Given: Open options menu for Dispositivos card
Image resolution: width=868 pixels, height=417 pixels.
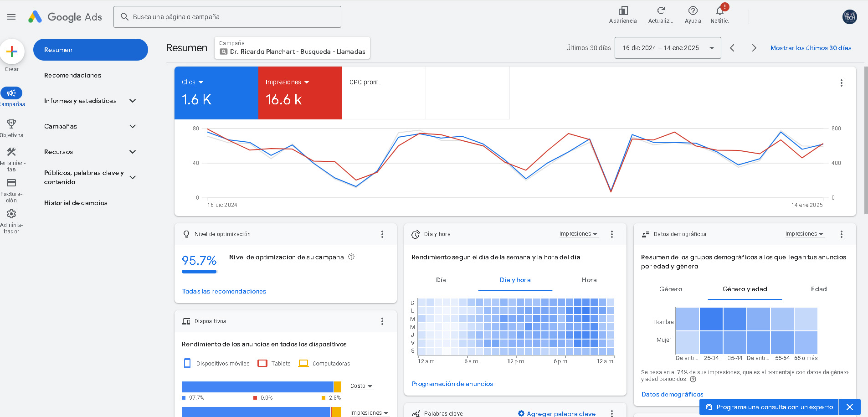Looking at the screenshot, I should pyautogui.click(x=382, y=321).
